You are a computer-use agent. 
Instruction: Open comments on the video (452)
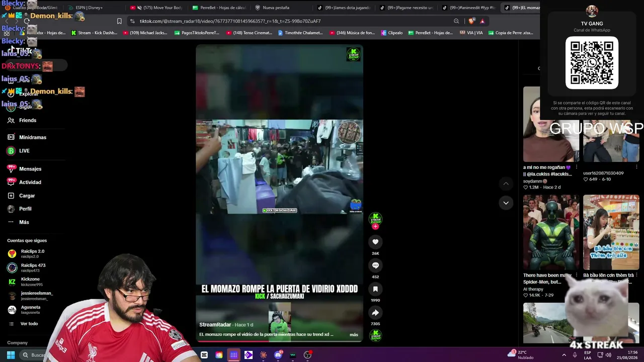click(375, 265)
